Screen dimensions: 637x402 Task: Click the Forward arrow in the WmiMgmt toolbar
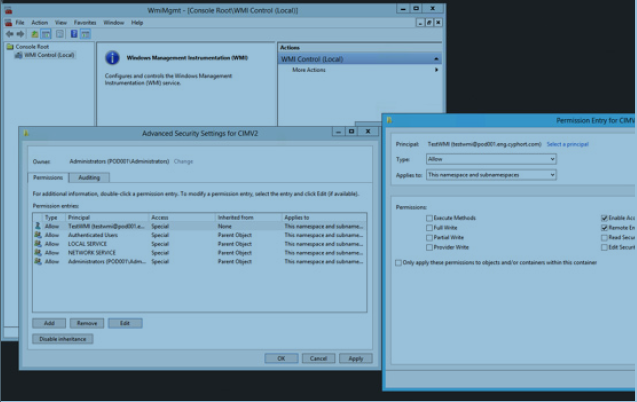click(x=20, y=34)
